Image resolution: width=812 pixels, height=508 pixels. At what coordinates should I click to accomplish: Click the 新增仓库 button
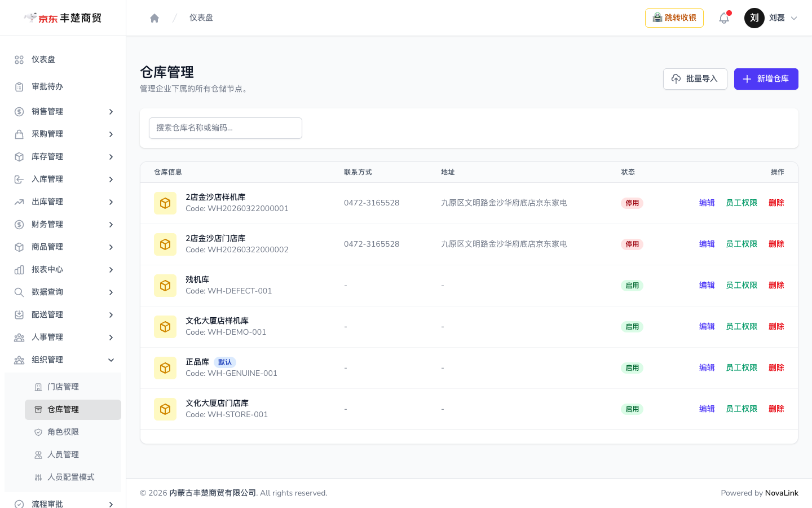tap(766, 79)
